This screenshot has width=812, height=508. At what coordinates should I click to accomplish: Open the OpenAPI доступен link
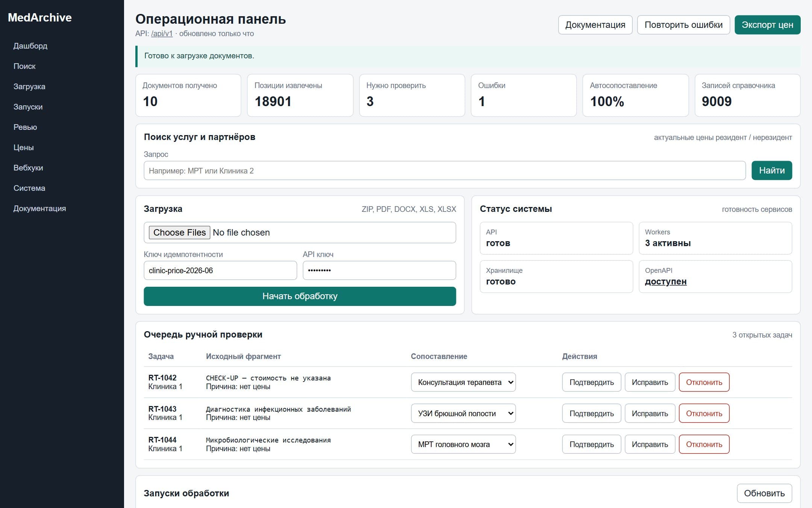pos(666,281)
